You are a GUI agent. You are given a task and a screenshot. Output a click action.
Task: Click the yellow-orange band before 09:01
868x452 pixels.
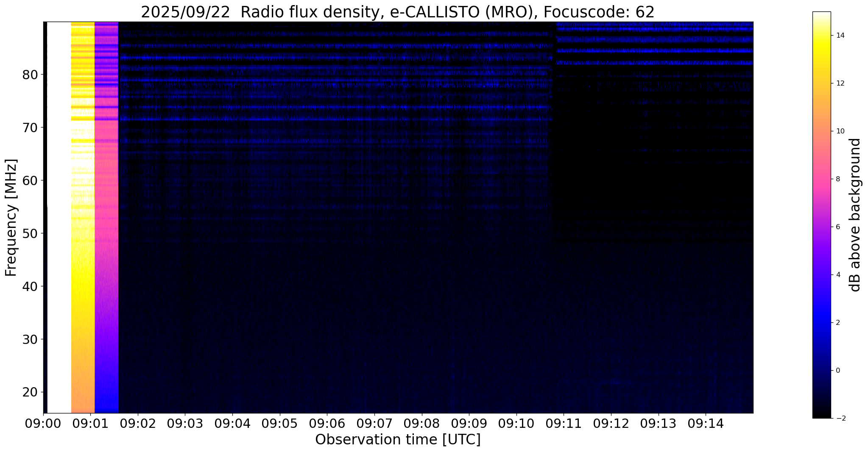coord(83,217)
